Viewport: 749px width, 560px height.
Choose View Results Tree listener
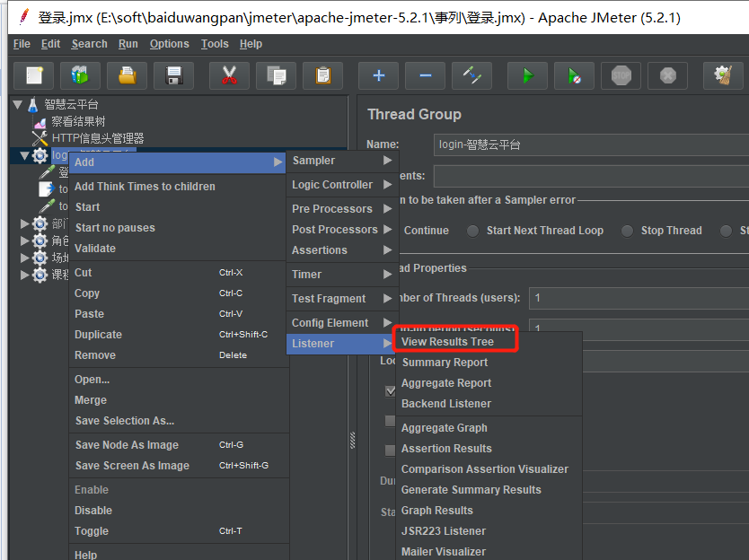[x=489, y=342]
